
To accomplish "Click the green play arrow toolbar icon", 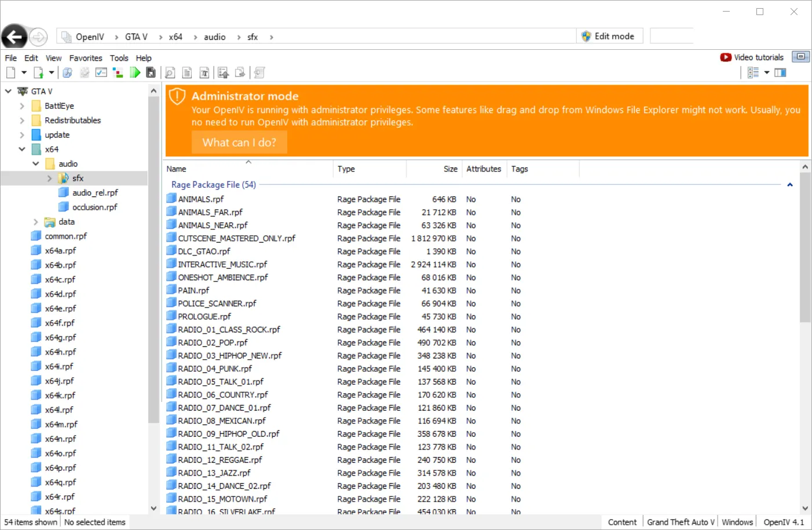I will point(135,72).
